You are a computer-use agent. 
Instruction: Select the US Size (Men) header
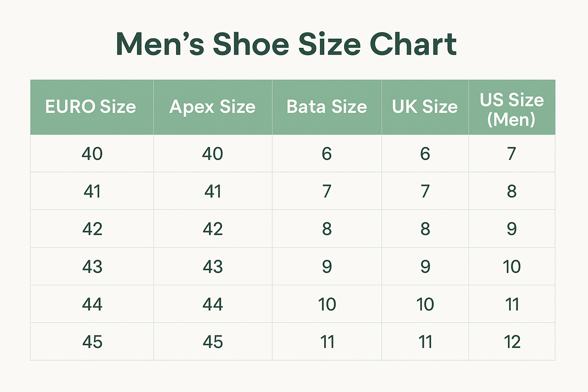tap(512, 107)
